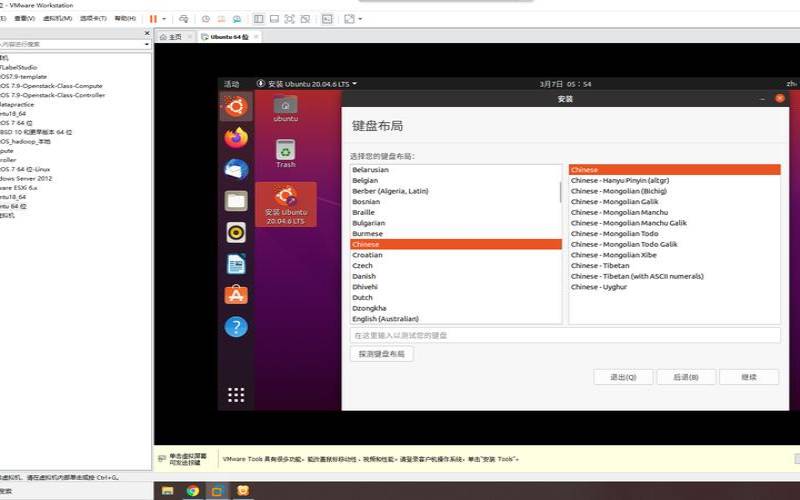This screenshot has height=500, width=800.
Task: Choose Chinese - Hanyu Pinyin (altgr) variant
Action: coord(674,181)
